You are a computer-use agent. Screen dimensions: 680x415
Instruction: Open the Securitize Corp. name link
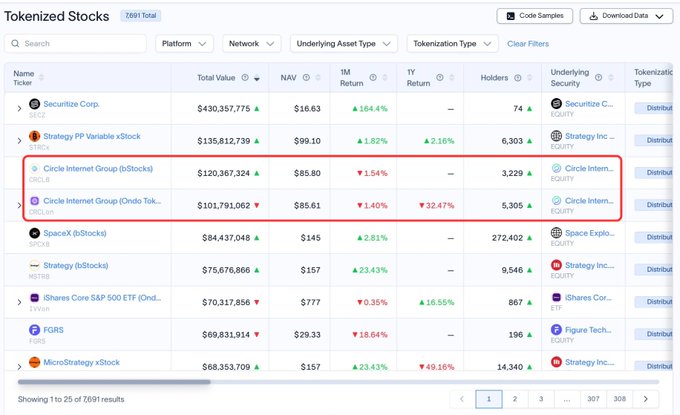[71, 104]
